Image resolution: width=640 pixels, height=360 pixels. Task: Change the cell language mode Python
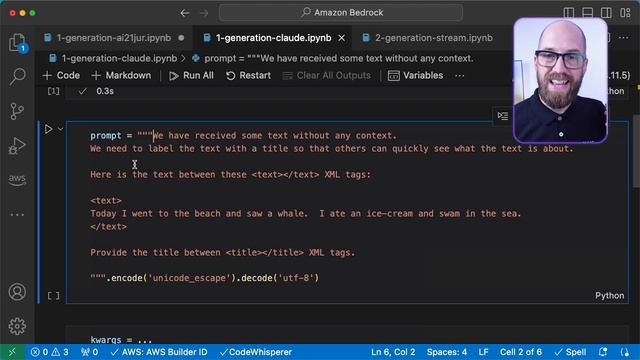[x=609, y=296]
